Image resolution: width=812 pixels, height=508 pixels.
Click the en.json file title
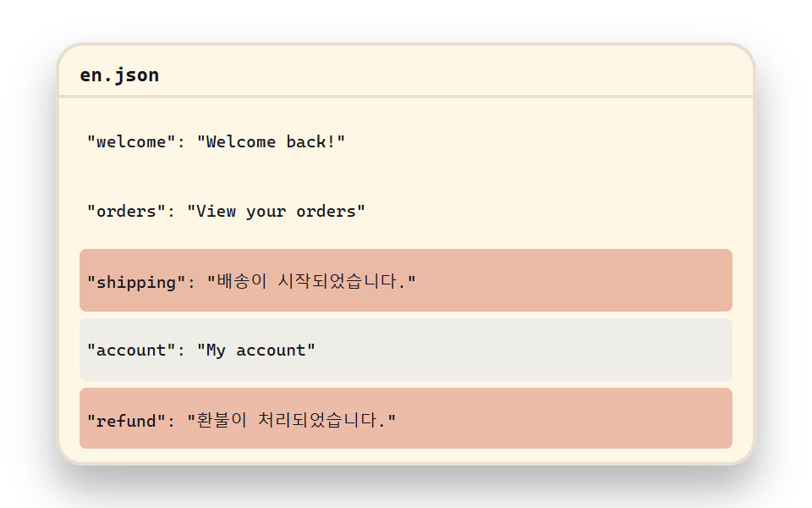pyautogui.click(x=119, y=75)
